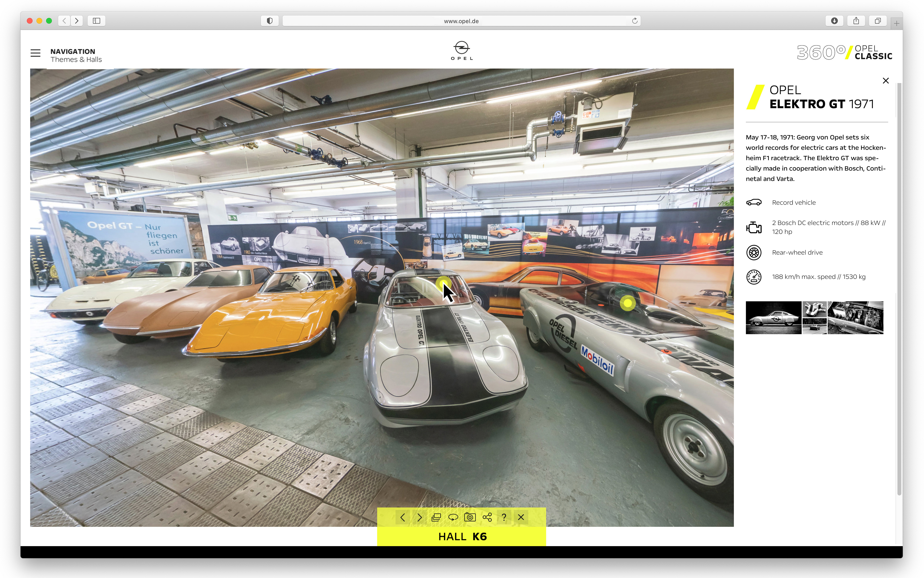Click the yellow hotspot on Opel Diesel car
This screenshot has height=578, width=924.
pos(627,304)
